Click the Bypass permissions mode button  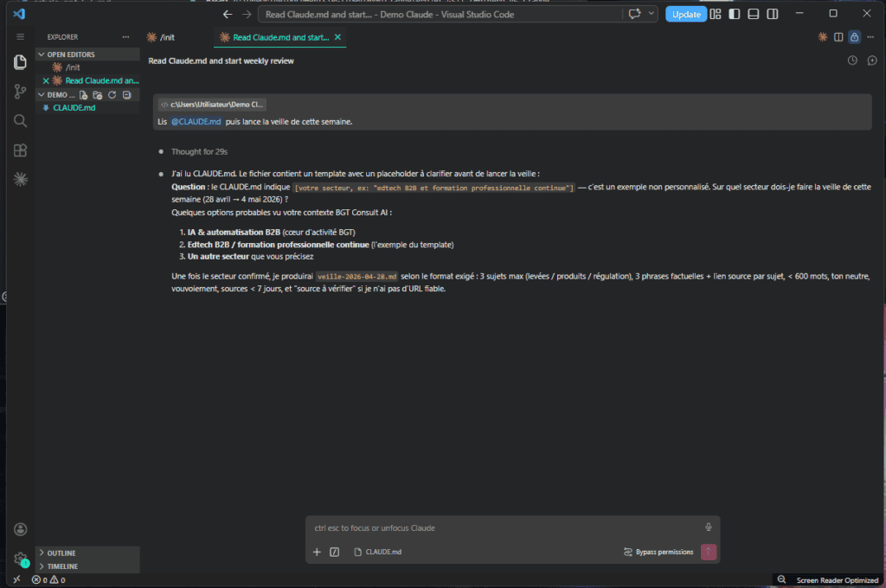pyautogui.click(x=658, y=552)
